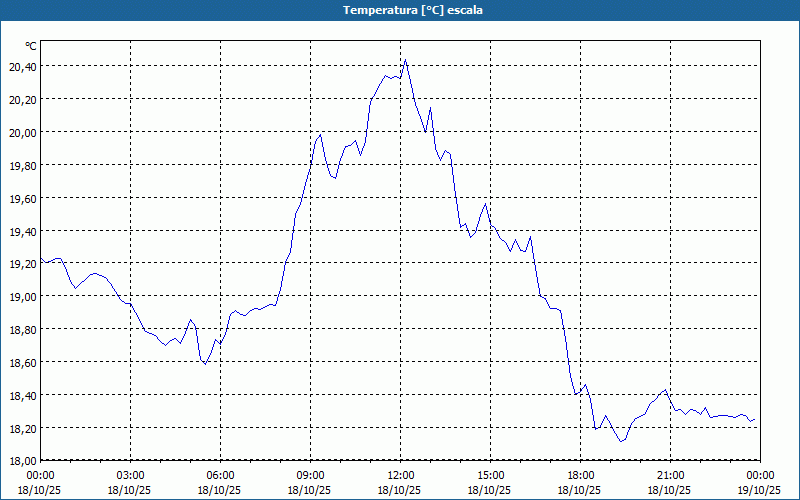Select the 18,60 y-axis value label
Screen dimensions: 800x500
tap(23, 362)
